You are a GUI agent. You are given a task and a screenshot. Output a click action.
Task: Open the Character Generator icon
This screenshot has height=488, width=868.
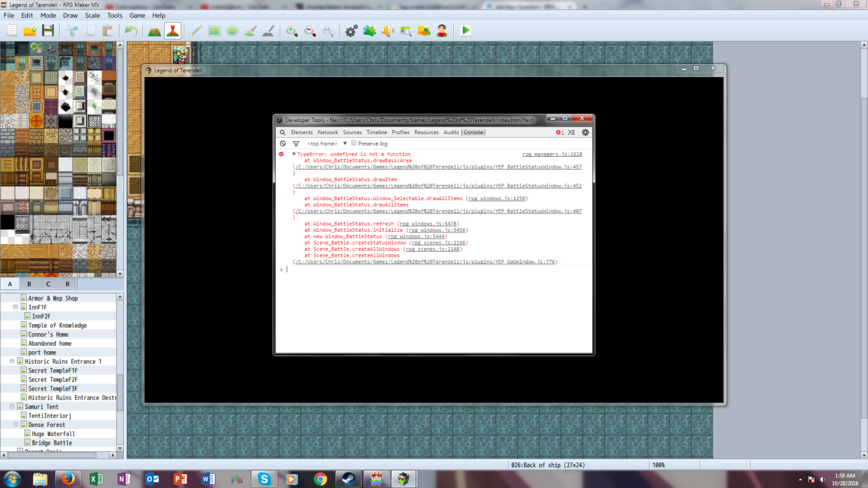(x=442, y=30)
